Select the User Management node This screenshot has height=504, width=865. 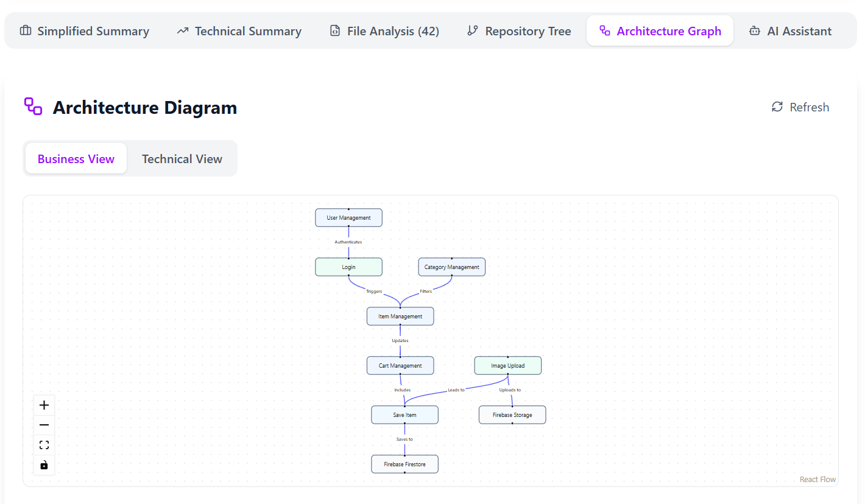pyautogui.click(x=348, y=217)
